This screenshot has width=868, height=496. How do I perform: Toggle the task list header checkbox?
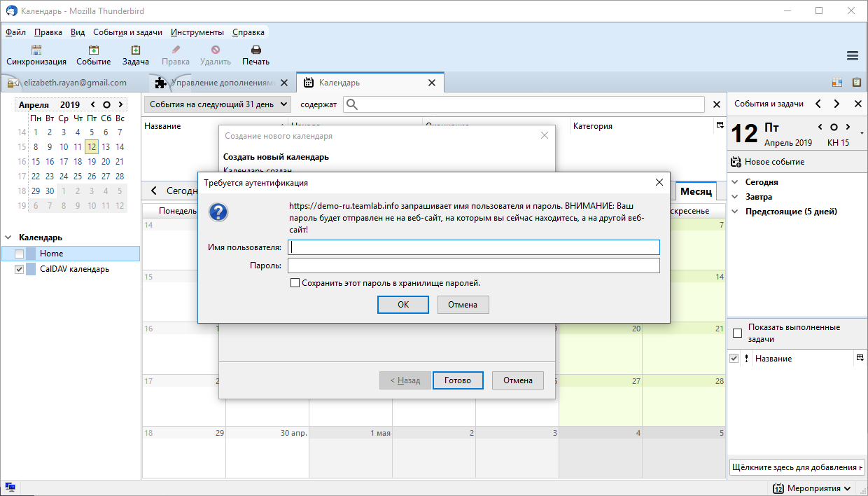(x=734, y=358)
